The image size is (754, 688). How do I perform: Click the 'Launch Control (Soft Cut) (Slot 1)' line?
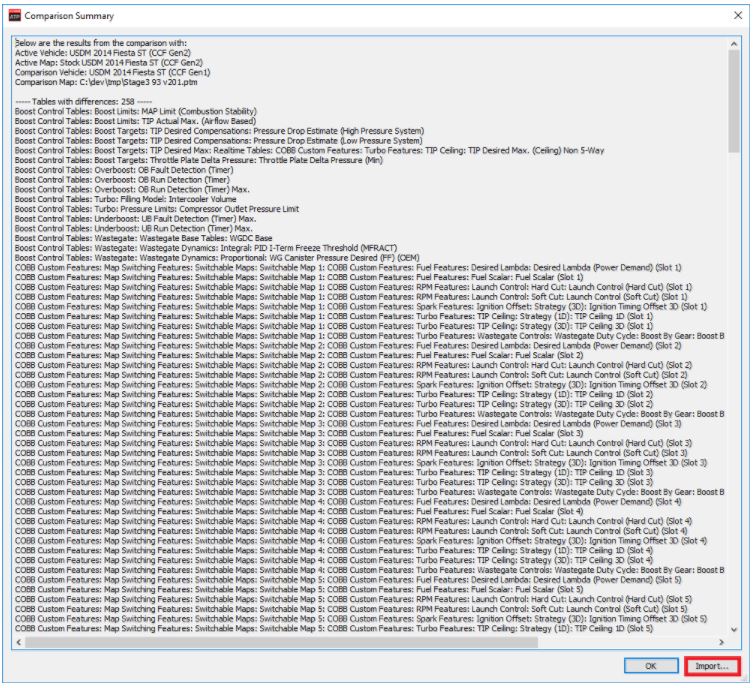pyautogui.click(x=351, y=297)
